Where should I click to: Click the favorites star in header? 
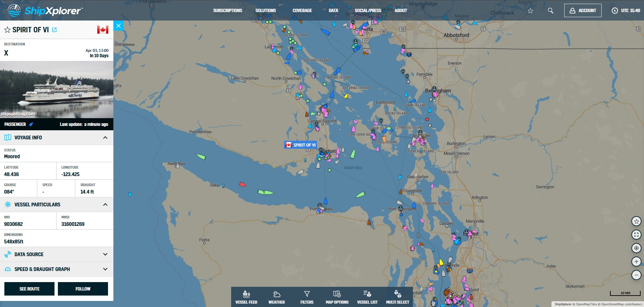click(530, 11)
